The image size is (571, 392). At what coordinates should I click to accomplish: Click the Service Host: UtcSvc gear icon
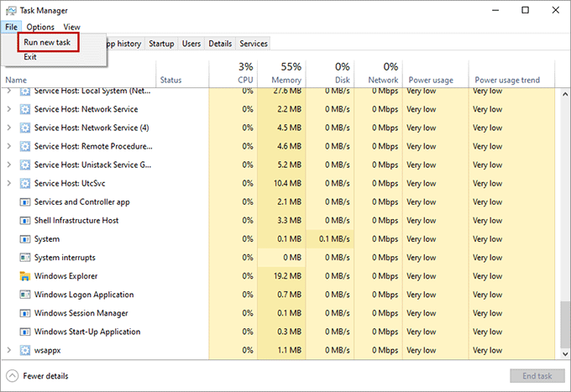click(24, 184)
